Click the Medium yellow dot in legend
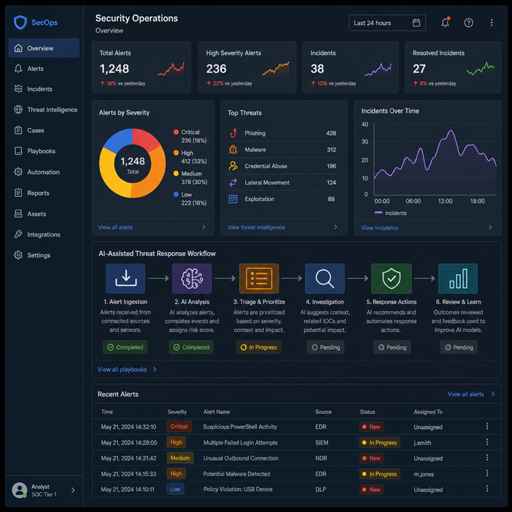The image size is (512, 512). 176,173
